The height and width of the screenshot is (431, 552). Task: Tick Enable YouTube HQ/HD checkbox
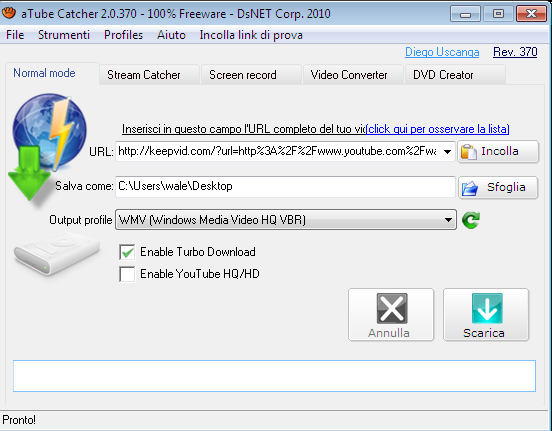(x=127, y=274)
